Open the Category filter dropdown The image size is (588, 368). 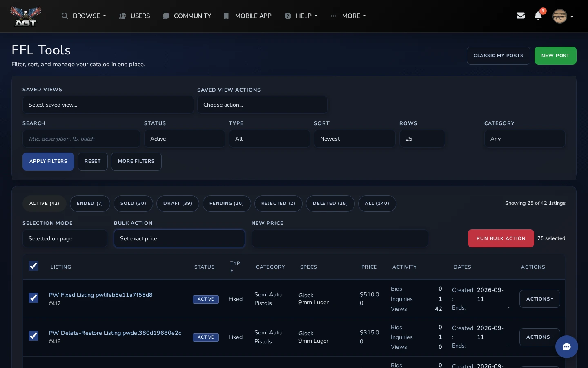coord(525,139)
